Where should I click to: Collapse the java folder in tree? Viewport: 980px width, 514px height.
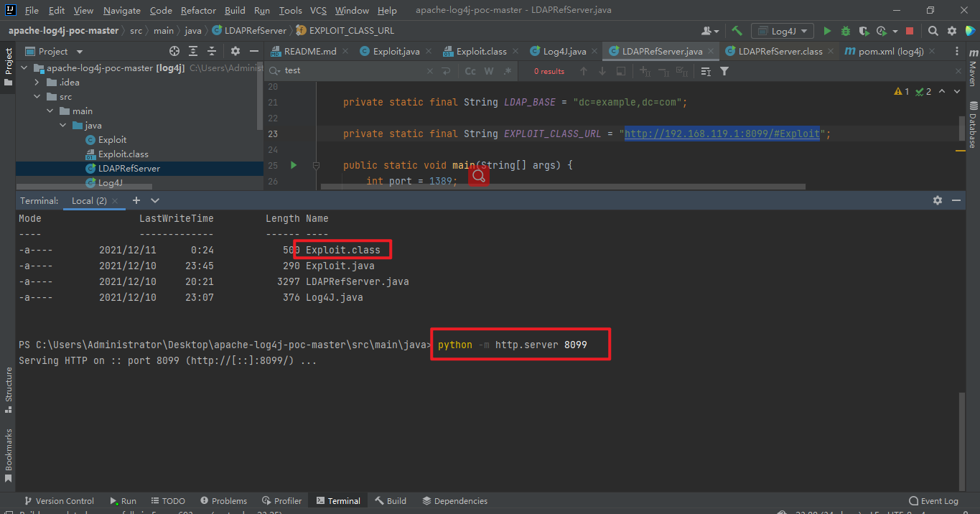point(63,126)
